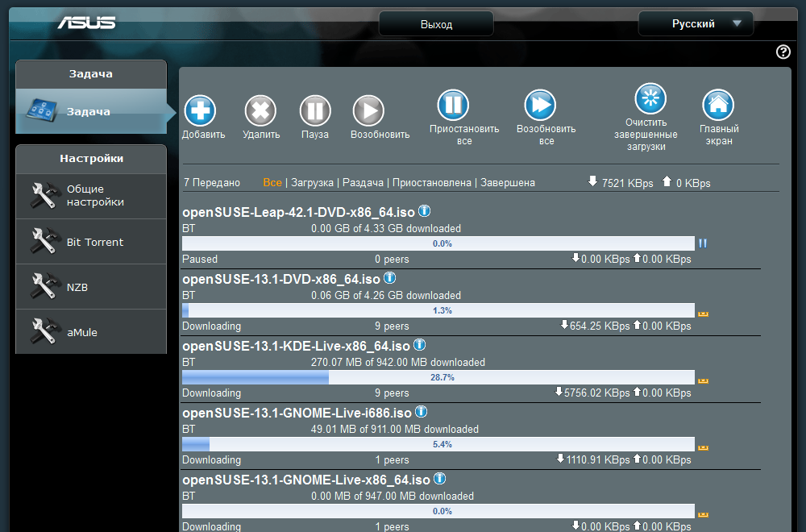Image resolution: width=806 pixels, height=532 pixels.
Task: Click the Bit Torrent settings tools icon
Action: pos(44,241)
